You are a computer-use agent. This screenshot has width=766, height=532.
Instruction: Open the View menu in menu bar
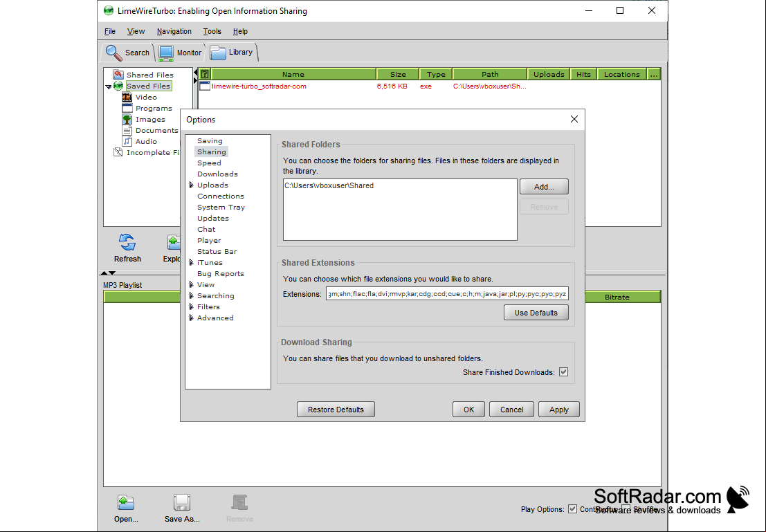pos(136,31)
